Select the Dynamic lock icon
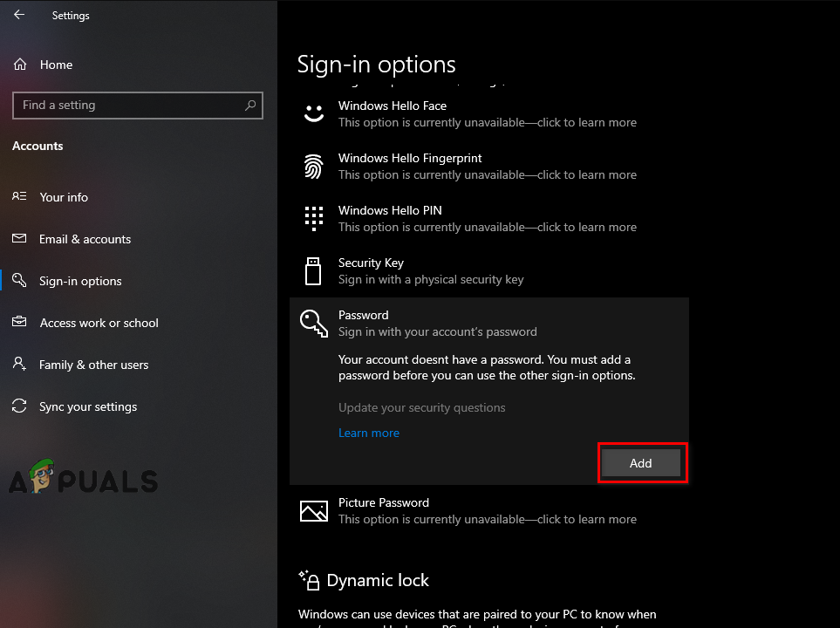 310,580
